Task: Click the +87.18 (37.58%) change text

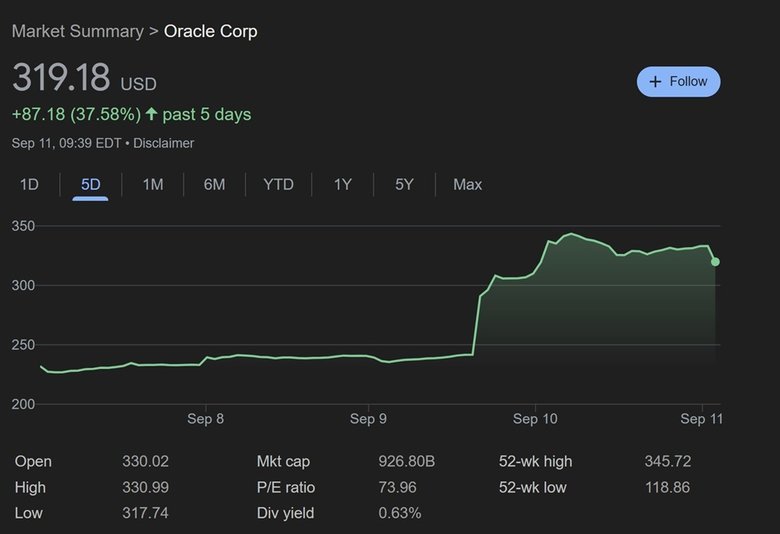Action: coord(76,114)
